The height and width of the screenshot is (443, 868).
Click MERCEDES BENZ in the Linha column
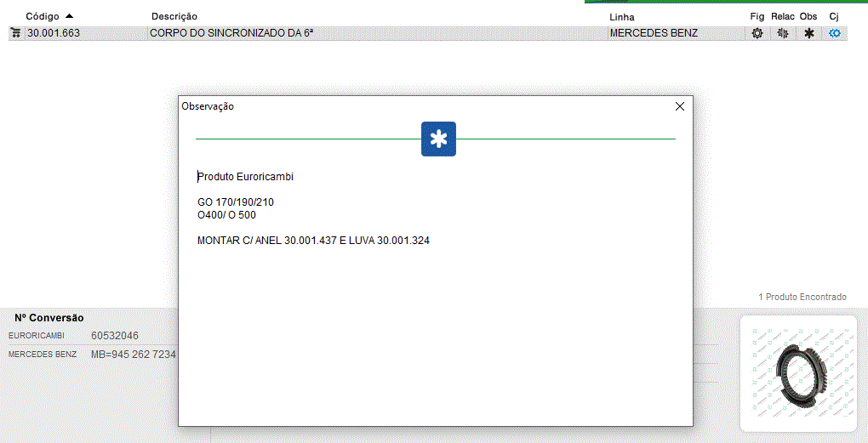pyautogui.click(x=653, y=33)
